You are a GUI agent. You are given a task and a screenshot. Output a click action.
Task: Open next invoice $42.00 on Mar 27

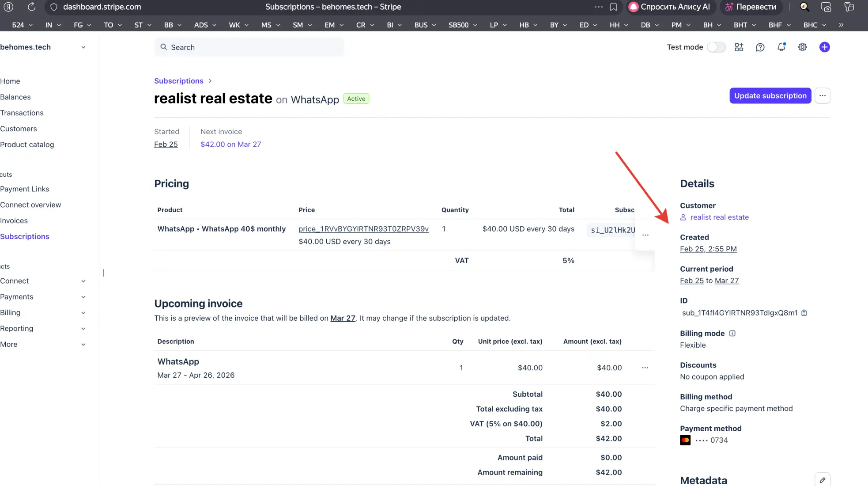230,144
